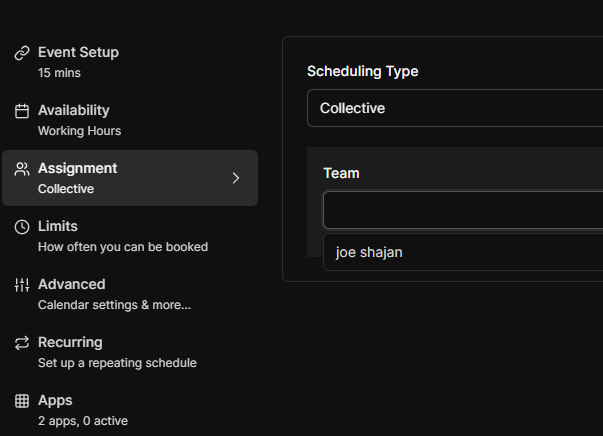Click the Collective scheduling type value
The height and width of the screenshot is (436, 603).
coord(353,108)
